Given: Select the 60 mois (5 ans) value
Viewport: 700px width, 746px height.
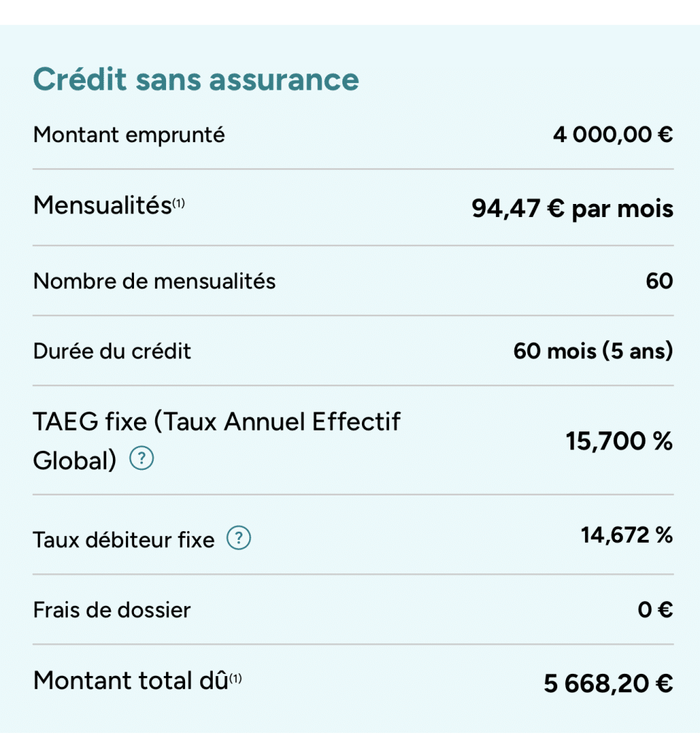Looking at the screenshot, I should click(x=594, y=350).
